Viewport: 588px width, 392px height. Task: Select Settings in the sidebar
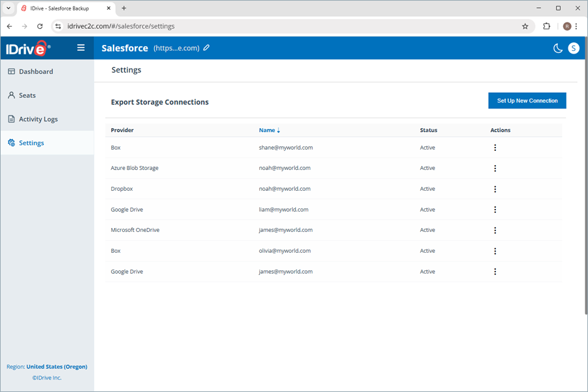tap(31, 143)
